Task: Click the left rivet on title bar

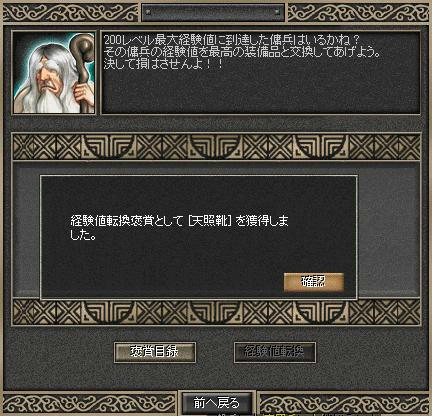Action: [x=148, y=12]
